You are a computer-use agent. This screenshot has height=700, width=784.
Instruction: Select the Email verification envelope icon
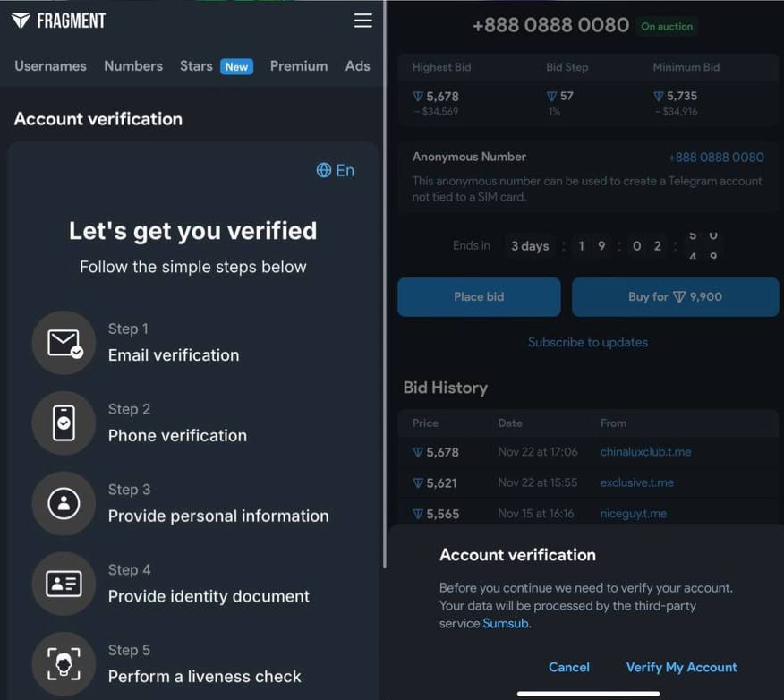pyautogui.click(x=64, y=343)
